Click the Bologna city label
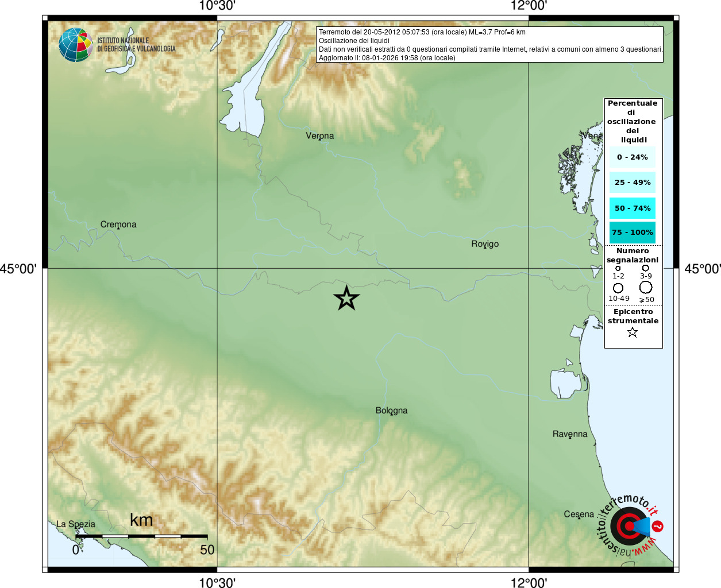 pyautogui.click(x=392, y=411)
